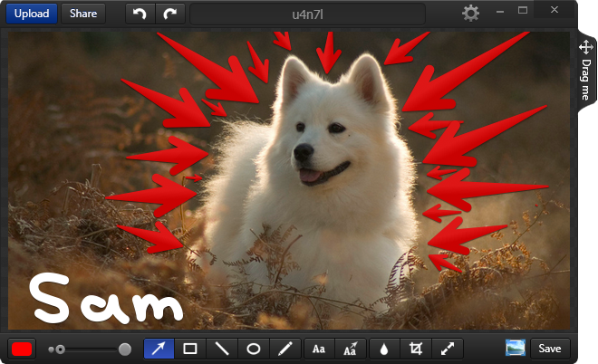Redo the last undone edit
The width and height of the screenshot is (598, 364).
[x=169, y=14]
